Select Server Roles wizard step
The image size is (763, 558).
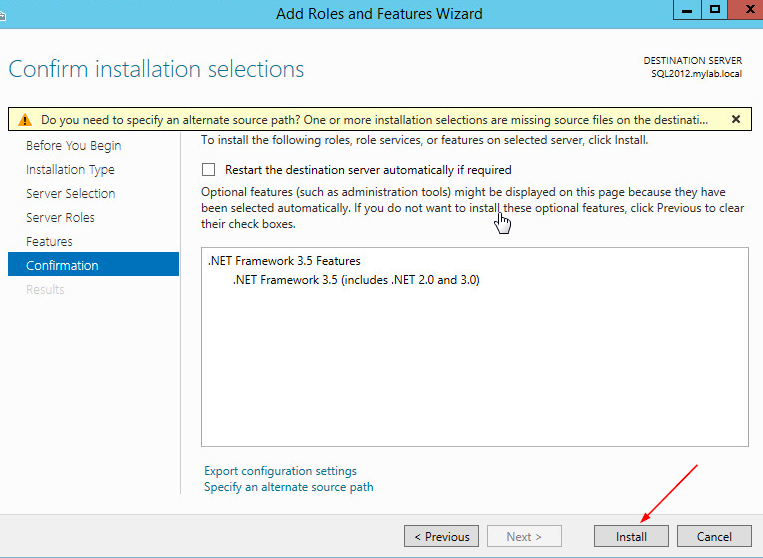point(60,217)
